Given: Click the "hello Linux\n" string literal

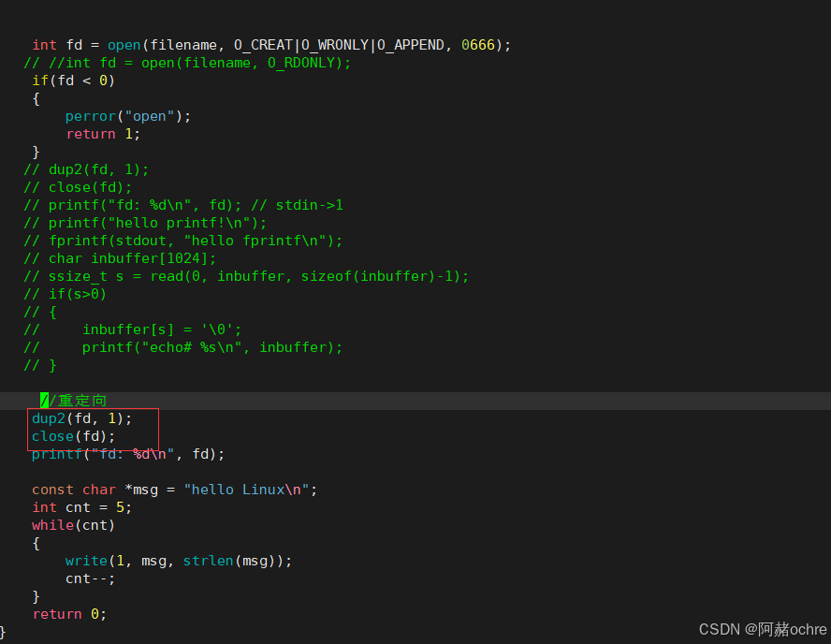Looking at the screenshot, I should (x=251, y=490).
